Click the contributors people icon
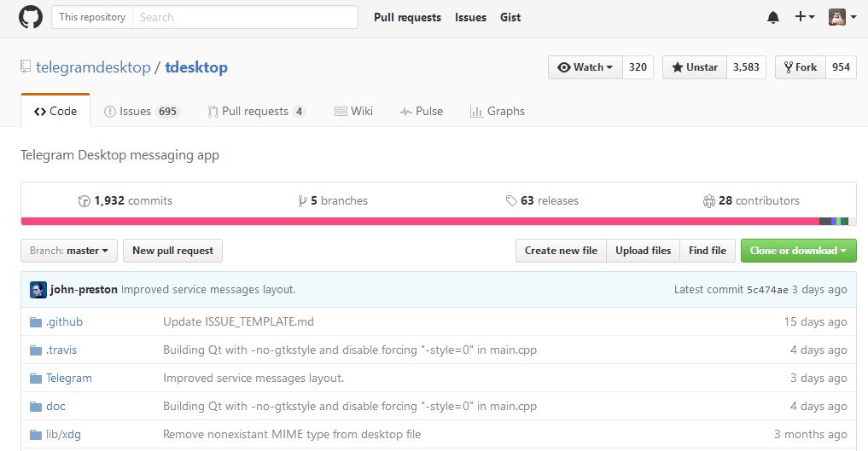This screenshot has width=868, height=451. pyautogui.click(x=709, y=201)
